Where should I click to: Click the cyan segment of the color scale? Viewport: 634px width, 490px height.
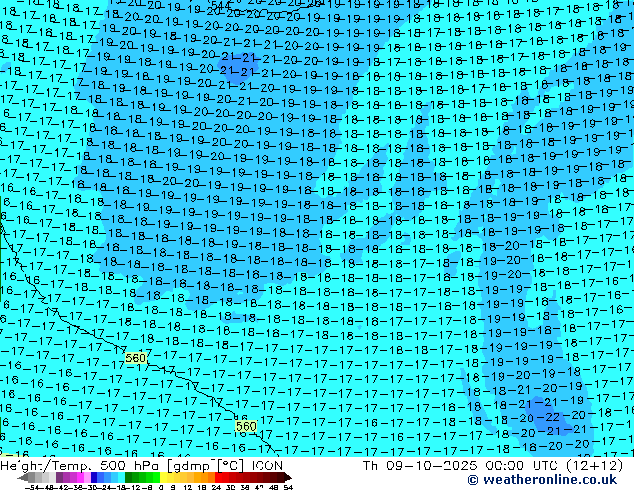pyautogui.click(x=121, y=478)
